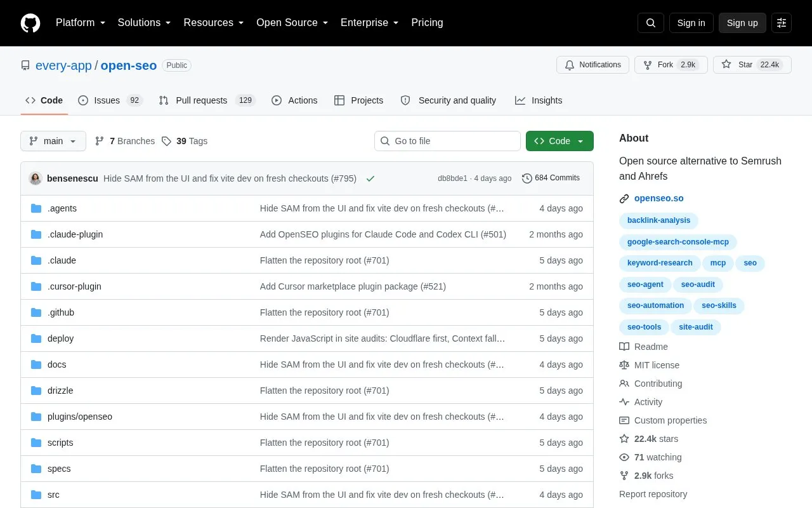Select the seo-automation topic tag

[x=655, y=305]
